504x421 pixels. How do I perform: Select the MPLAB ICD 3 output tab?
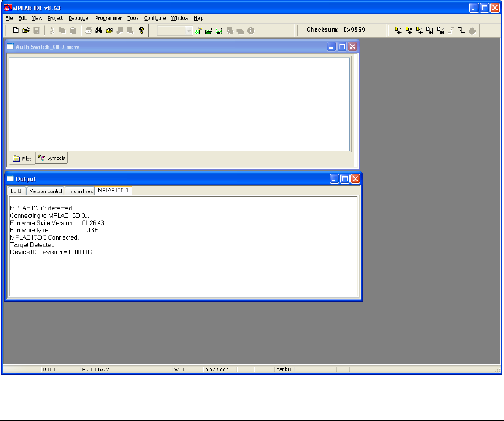113,191
